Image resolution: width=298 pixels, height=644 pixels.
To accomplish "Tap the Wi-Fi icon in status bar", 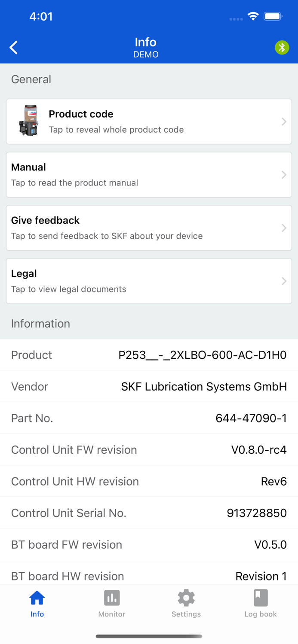I will tap(253, 17).
